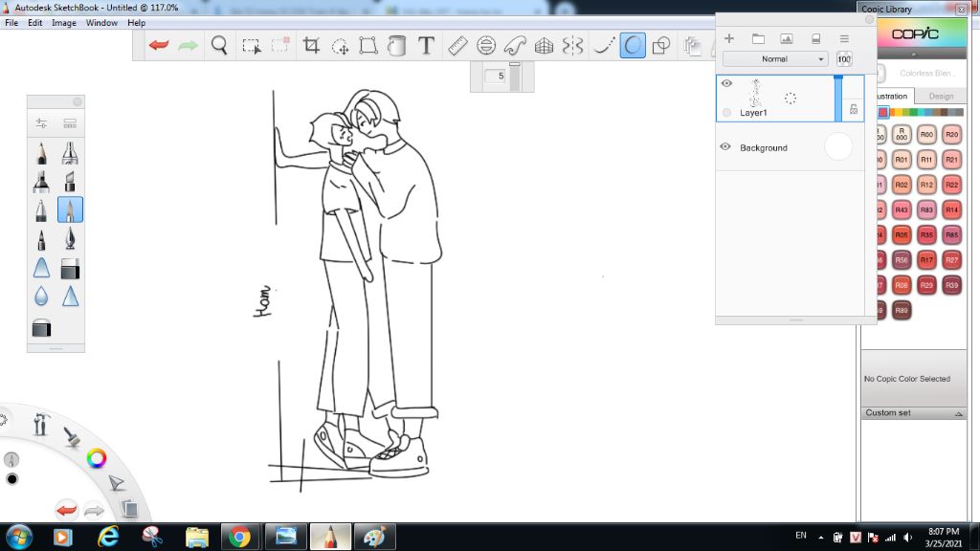Image resolution: width=980 pixels, height=551 pixels.
Task: Open the Tools icon in lagoon
Action: pos(41,424)
